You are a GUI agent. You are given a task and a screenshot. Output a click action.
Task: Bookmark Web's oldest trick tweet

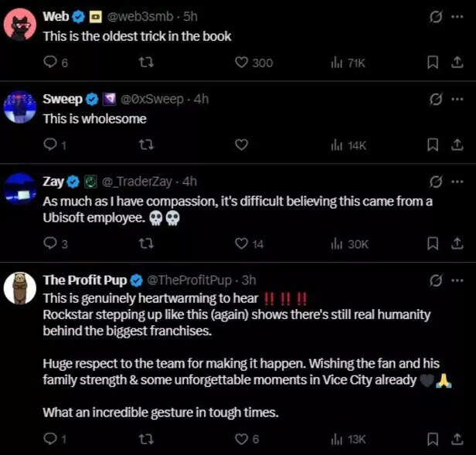coord(433,63)
